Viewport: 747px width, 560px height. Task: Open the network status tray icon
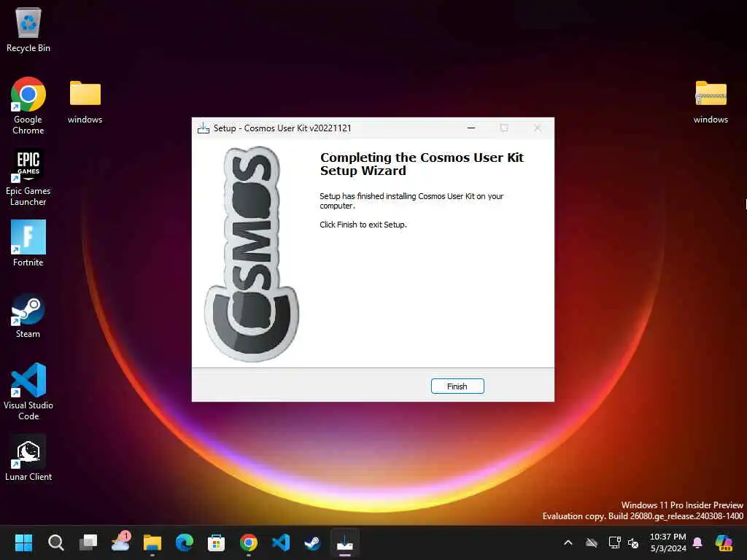[x=614, y=542]
